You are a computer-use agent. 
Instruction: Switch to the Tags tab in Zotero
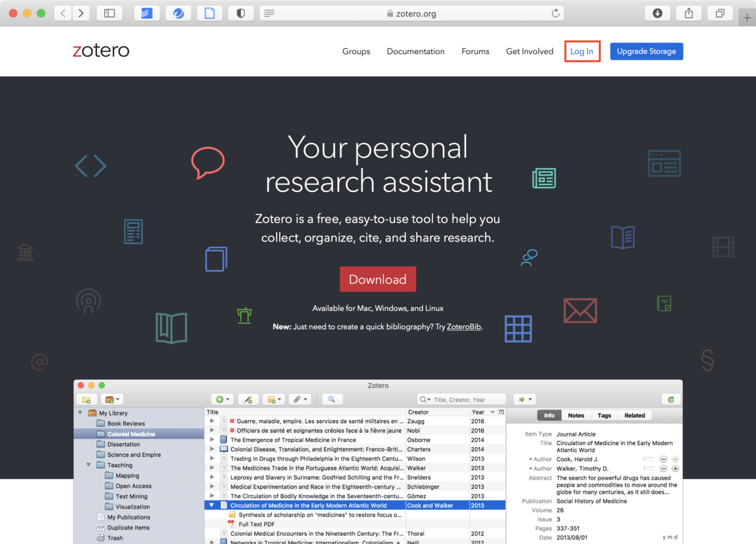[604, 416]
